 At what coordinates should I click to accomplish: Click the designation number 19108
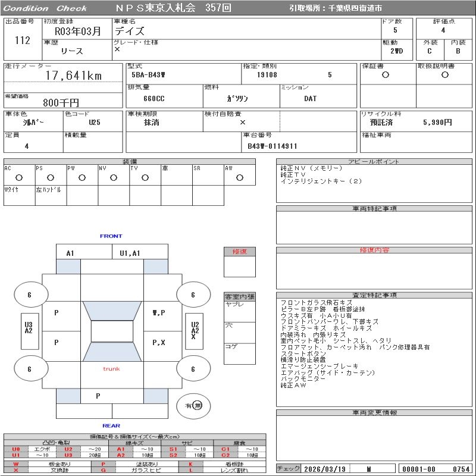tap(267, 75)
